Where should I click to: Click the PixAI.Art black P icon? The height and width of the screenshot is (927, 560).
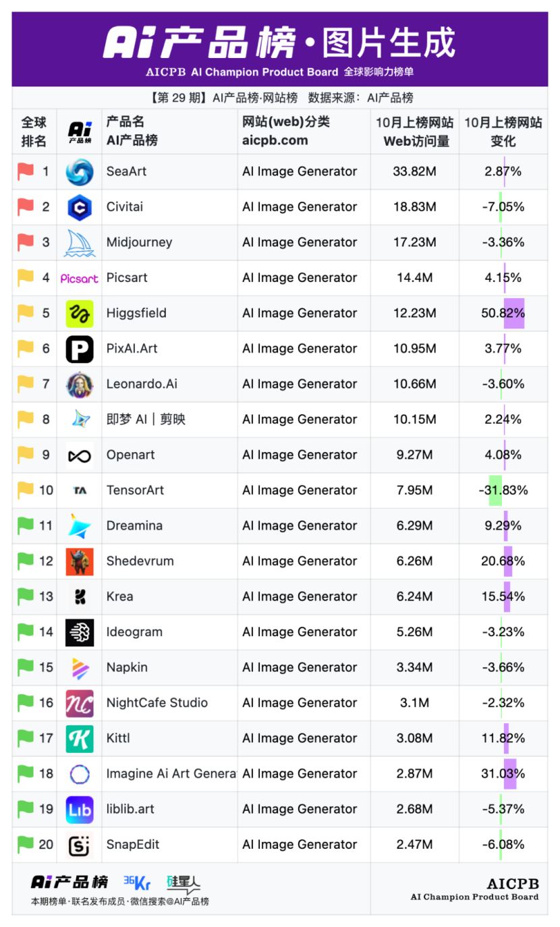click(x=80, y=349)
